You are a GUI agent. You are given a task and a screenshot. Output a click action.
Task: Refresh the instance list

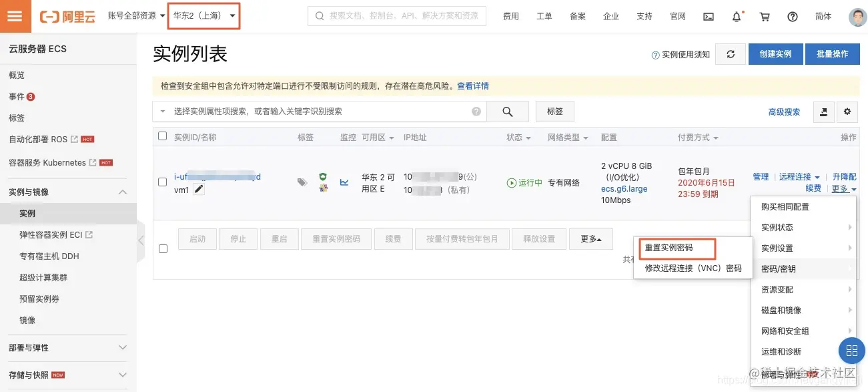[730, 54]
